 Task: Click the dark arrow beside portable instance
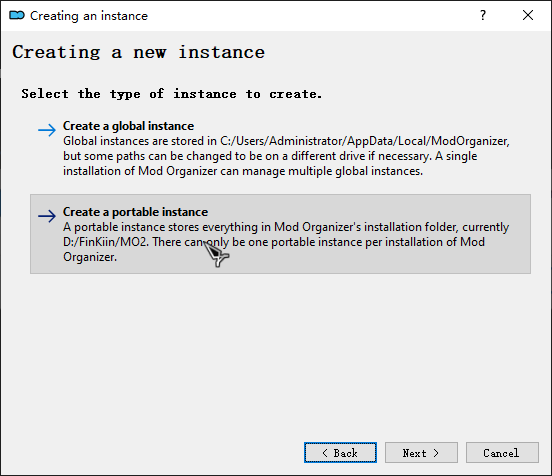coord(47,216)
